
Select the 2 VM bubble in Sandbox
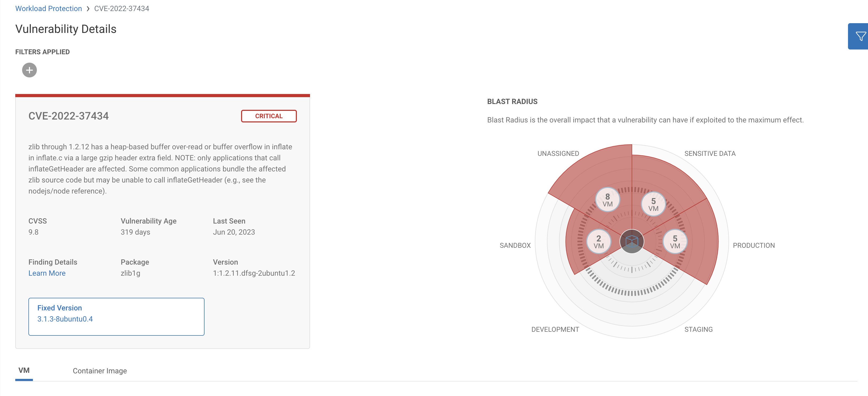click(x=599, y=242)
